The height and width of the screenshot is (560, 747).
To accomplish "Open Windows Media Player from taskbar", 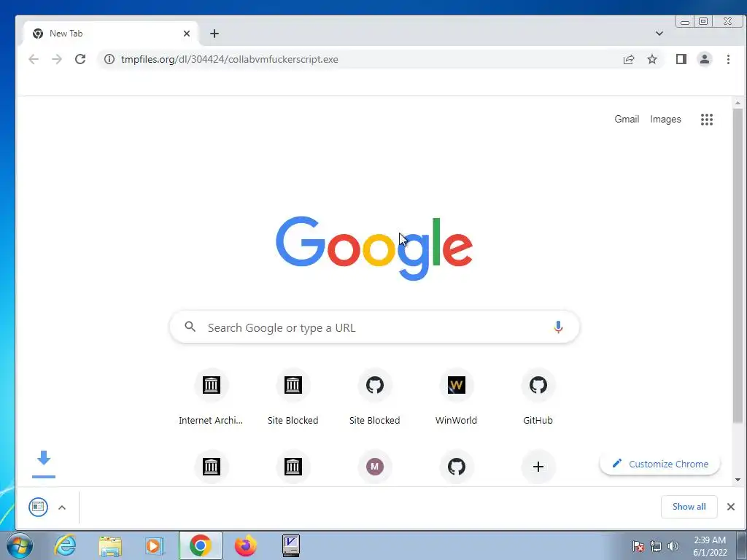I will point(155,545).
